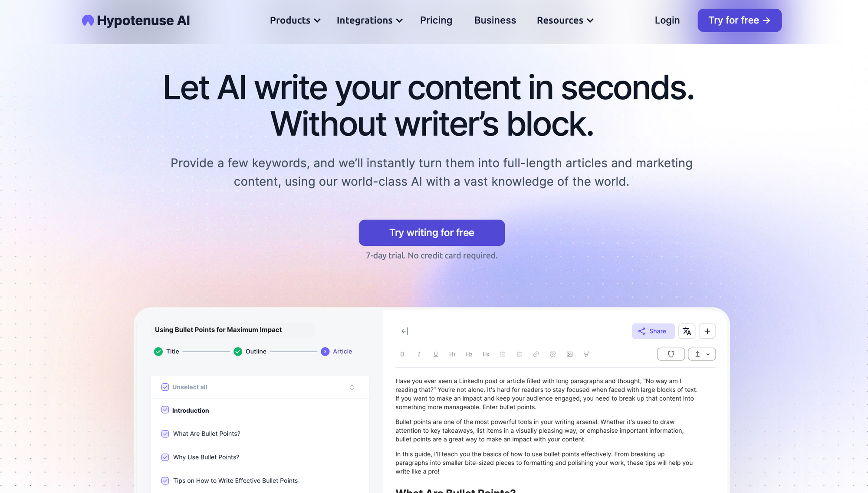Click the H2 heading icon

[x=469, y=354]
